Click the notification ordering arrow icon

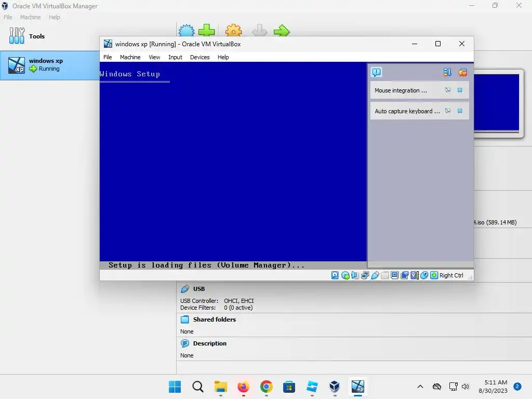click(447, 72)
